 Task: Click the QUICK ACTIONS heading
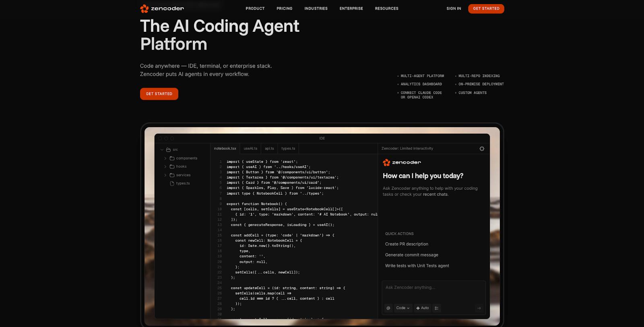coord(399,234)
